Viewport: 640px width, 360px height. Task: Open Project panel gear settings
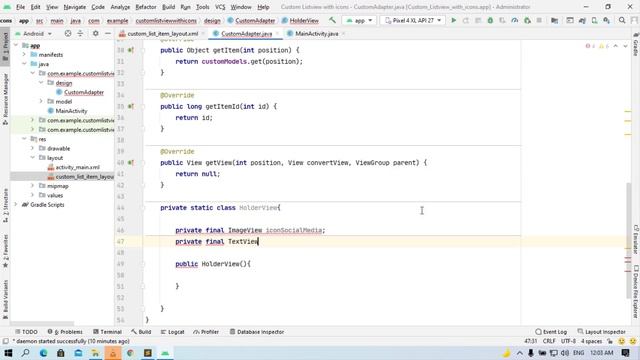tap(96, 33)
